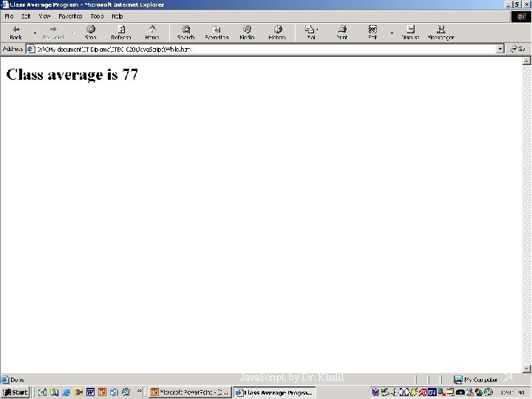
Task: Open the Tools menu
Action: point(97,16)
